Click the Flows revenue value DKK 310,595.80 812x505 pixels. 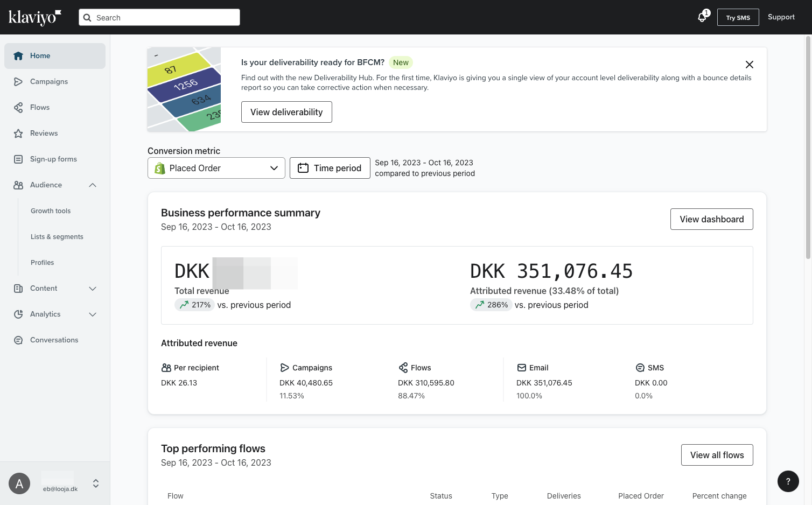426,383
